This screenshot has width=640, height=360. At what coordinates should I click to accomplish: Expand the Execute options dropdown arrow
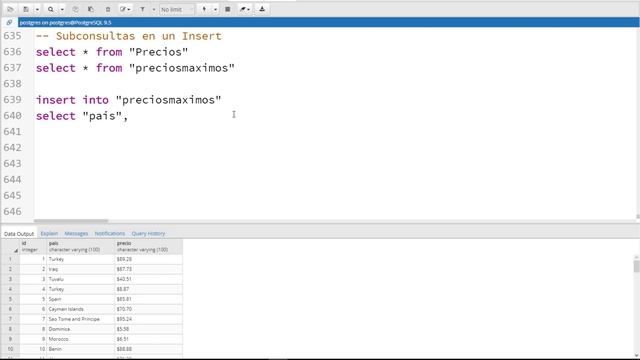coord(215,9)
